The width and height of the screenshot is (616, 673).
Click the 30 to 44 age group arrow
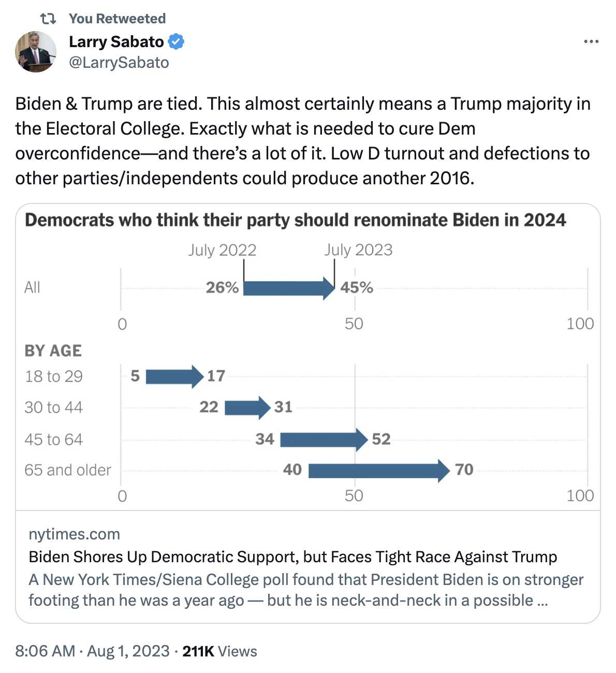(x=247, y=407)
